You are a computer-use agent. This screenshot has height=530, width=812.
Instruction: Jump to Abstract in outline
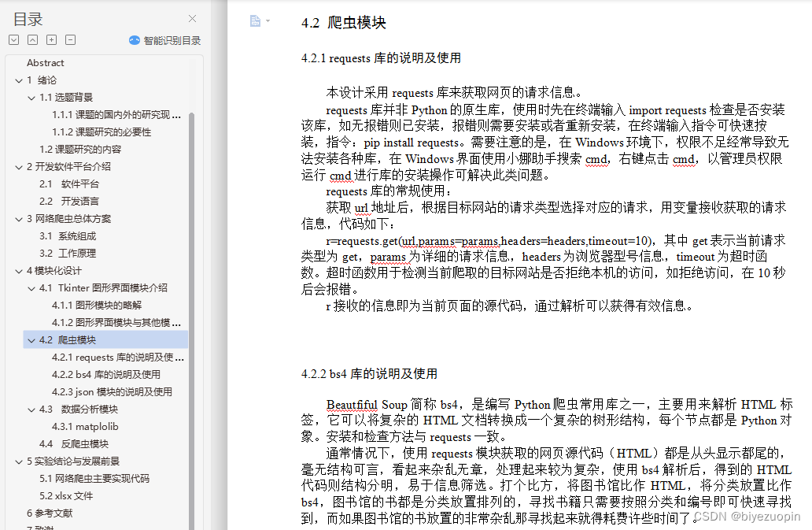pyautogui.click(x=46, y=63)
